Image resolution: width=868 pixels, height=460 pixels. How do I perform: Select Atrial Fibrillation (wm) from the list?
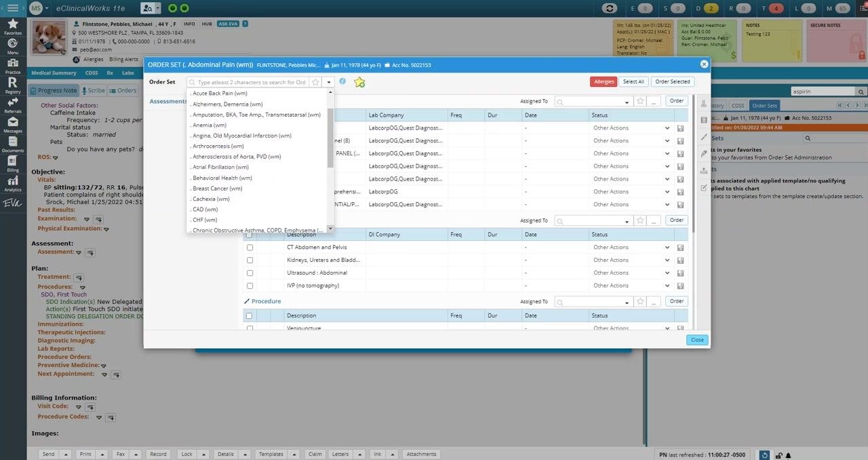coord(221,167)
